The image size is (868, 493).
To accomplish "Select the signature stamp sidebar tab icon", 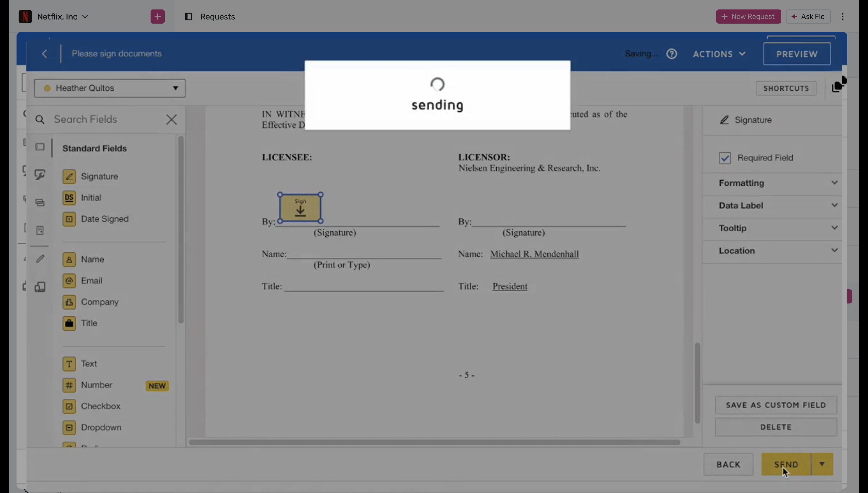I will [40, 175].
